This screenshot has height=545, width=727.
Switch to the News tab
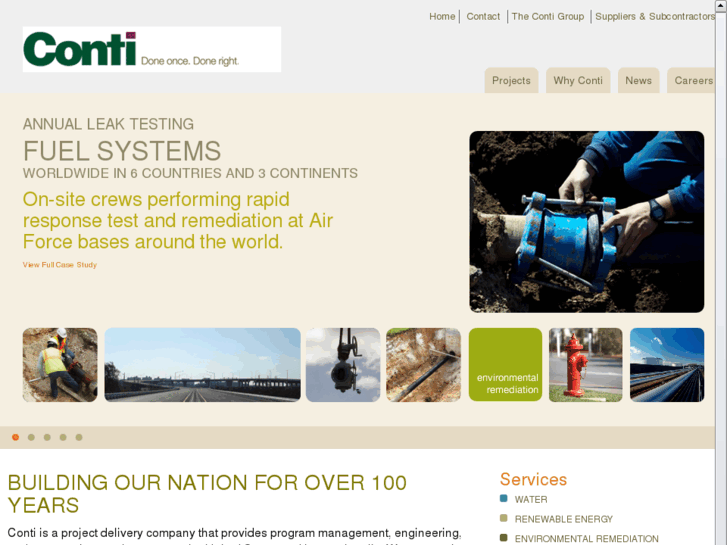(638, 80)
